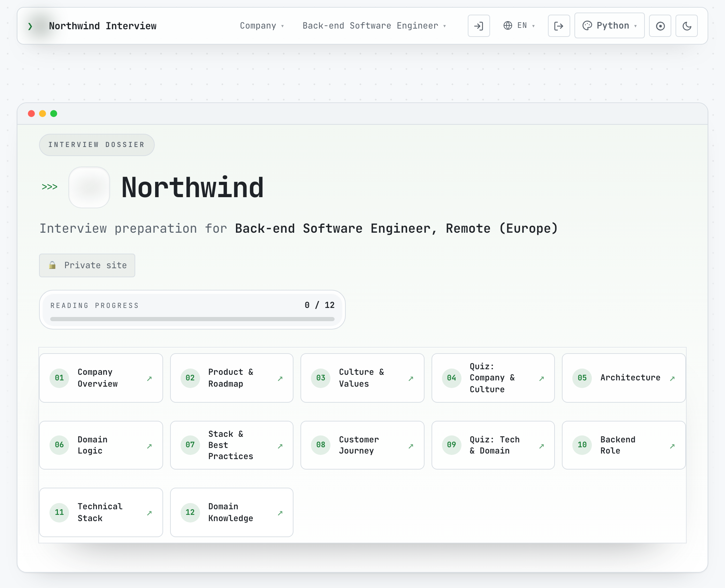This screenshot has height=588, width=725.
Task: Click the green chevron prompt icon
Action: pyautogui.click(x=30, y=26)
